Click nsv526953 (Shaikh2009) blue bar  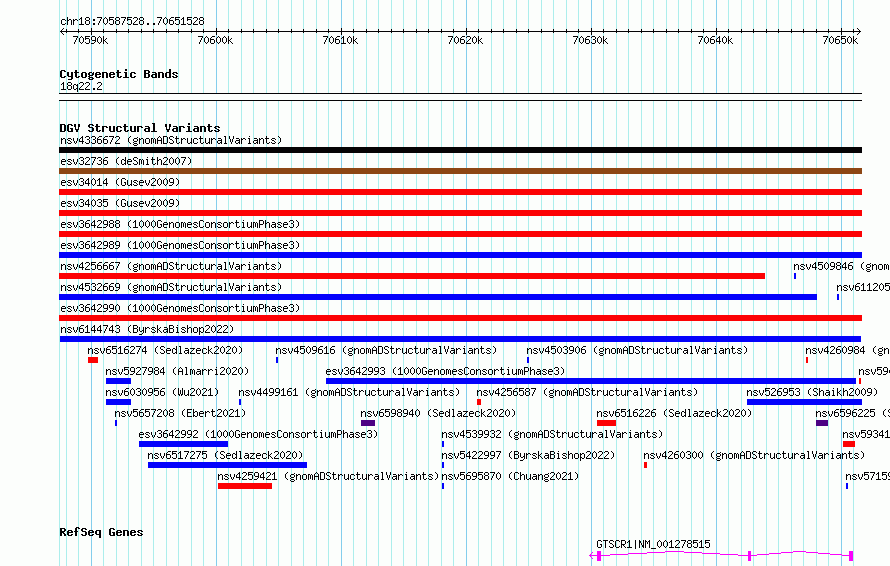pos(804,402)
